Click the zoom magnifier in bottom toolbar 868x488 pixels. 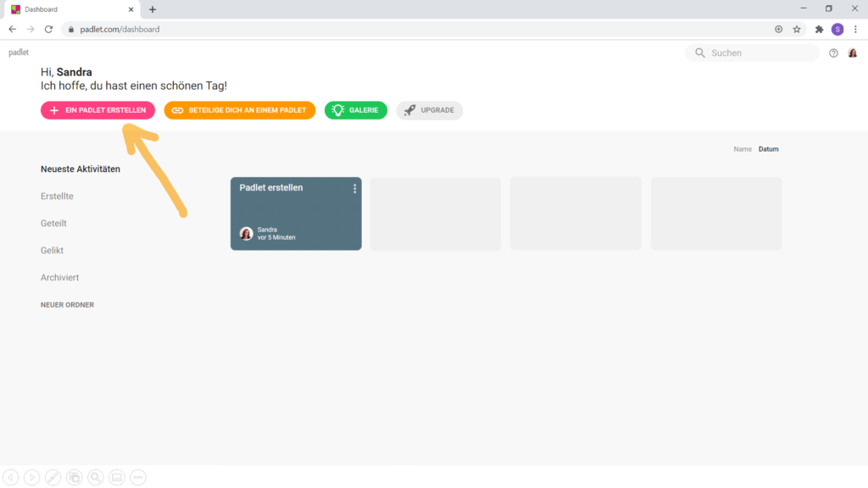pyautogui.click(x=96, y=477)
